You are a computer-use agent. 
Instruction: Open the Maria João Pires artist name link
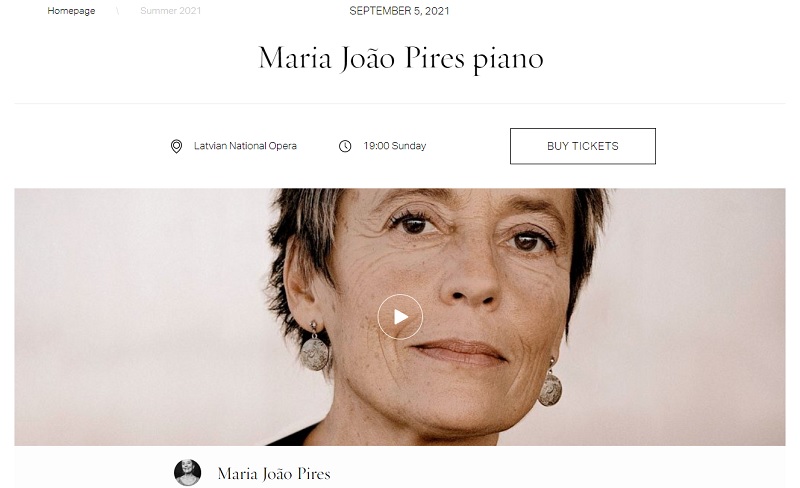[x=274, y=474]
